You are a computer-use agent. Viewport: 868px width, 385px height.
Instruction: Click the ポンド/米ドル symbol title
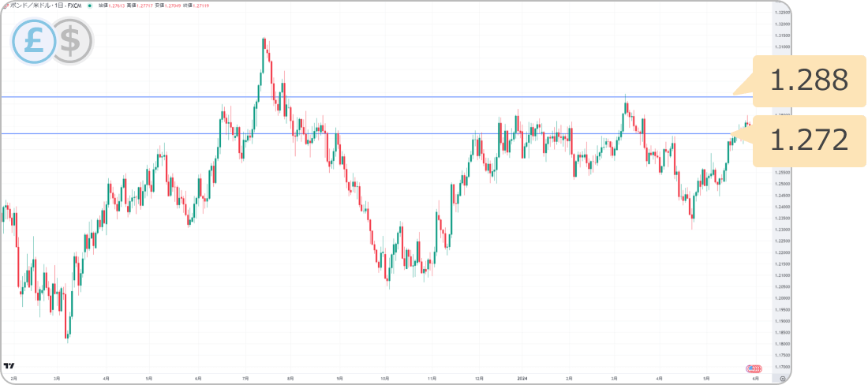pos(38,5)
